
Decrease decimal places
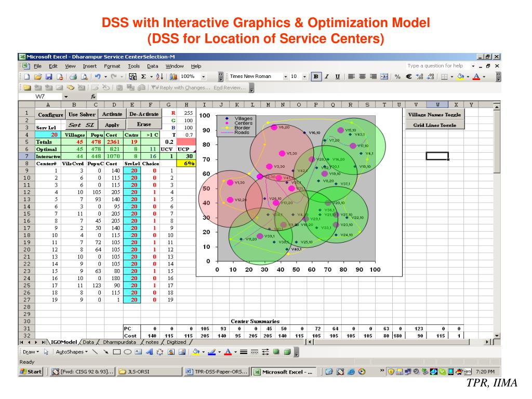[431, 77]
